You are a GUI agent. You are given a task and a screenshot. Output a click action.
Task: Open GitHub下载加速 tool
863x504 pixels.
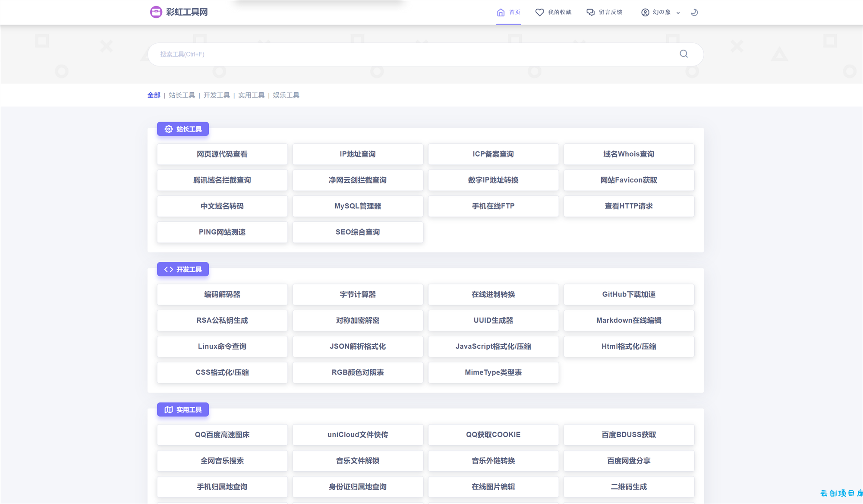pyautogui.click(x=629, y=294)
